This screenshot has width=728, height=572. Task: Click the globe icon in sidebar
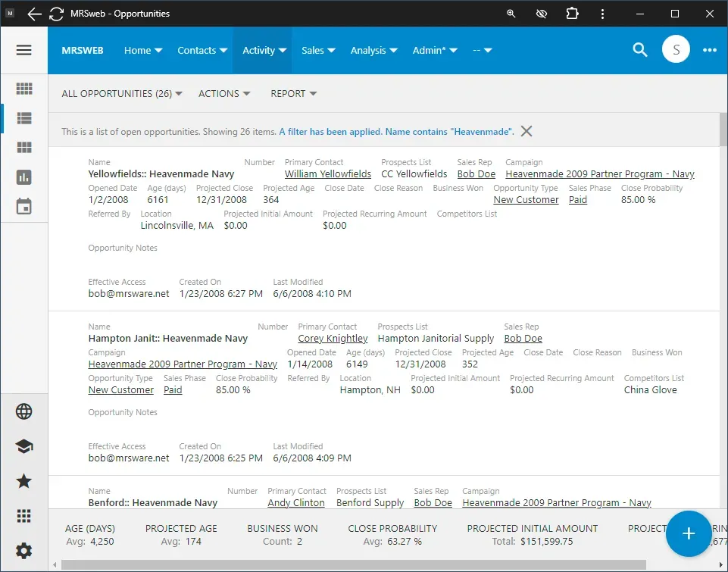[x=24, y=411]
